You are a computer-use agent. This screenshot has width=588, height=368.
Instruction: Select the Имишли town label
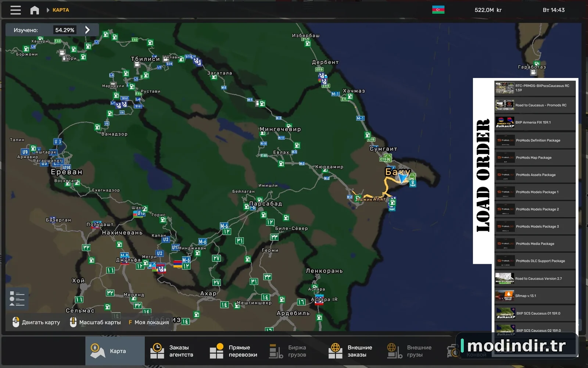coord(268,185)
